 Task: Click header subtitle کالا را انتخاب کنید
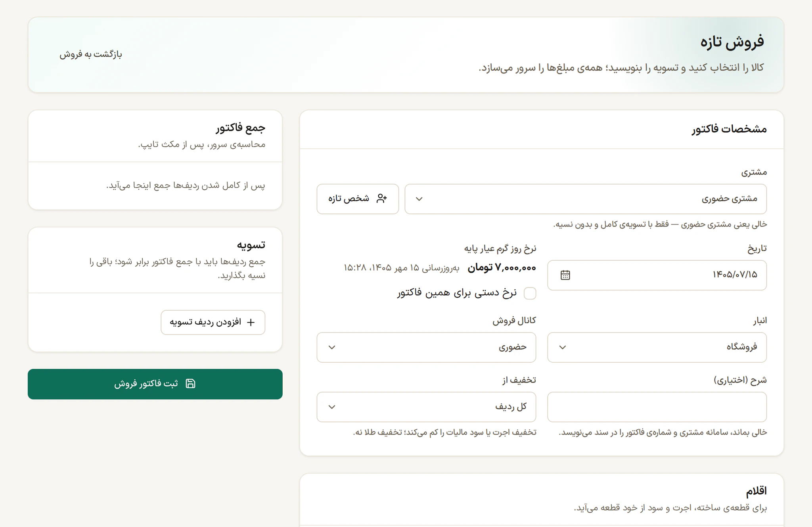621,68
